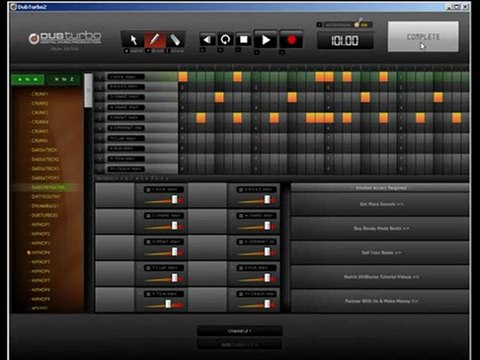Click the rewind to start button
This screenshot has width=480, height=360.
point(207,40)
